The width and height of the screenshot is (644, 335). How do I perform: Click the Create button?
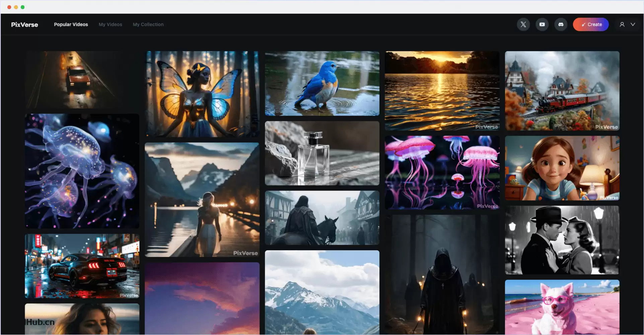591,24
